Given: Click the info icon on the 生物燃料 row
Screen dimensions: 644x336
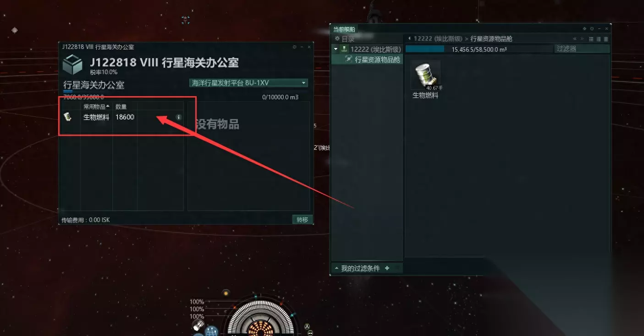Looking at the screenshot, I should 179,117.
